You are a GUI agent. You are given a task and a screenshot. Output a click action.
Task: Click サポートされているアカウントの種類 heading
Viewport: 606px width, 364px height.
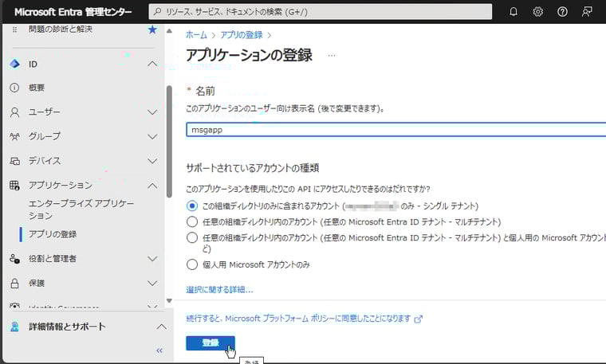point(253,168)
